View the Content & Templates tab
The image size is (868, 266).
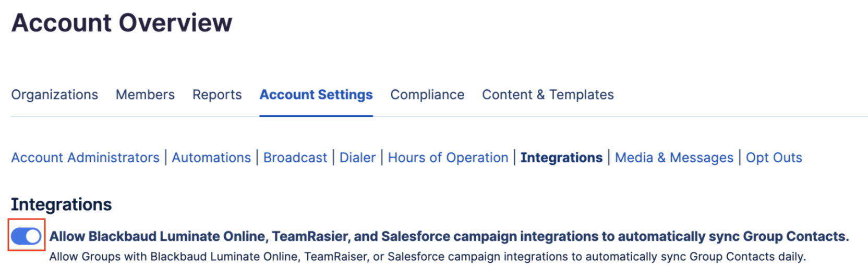point(548,94)
